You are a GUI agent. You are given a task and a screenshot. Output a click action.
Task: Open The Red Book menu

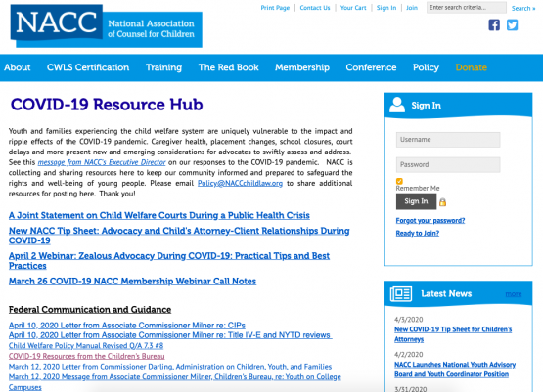pyautogui.click(x=228, y=67)
